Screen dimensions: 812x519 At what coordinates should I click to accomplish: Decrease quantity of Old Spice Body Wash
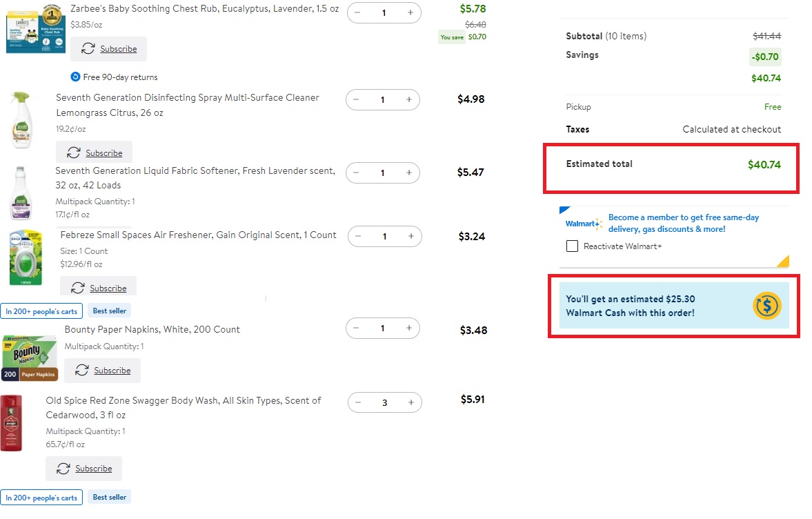[x=358, y=402]
